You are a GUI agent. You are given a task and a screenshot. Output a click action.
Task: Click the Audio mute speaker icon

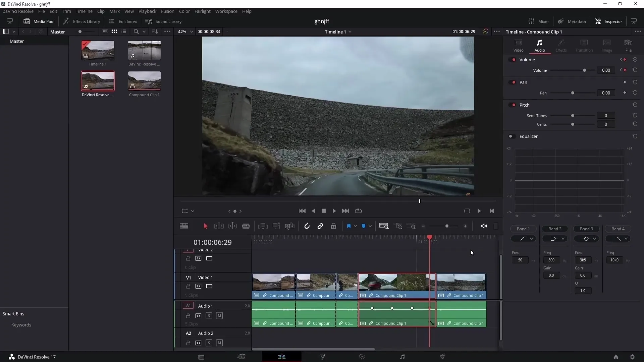pos(484,226)
